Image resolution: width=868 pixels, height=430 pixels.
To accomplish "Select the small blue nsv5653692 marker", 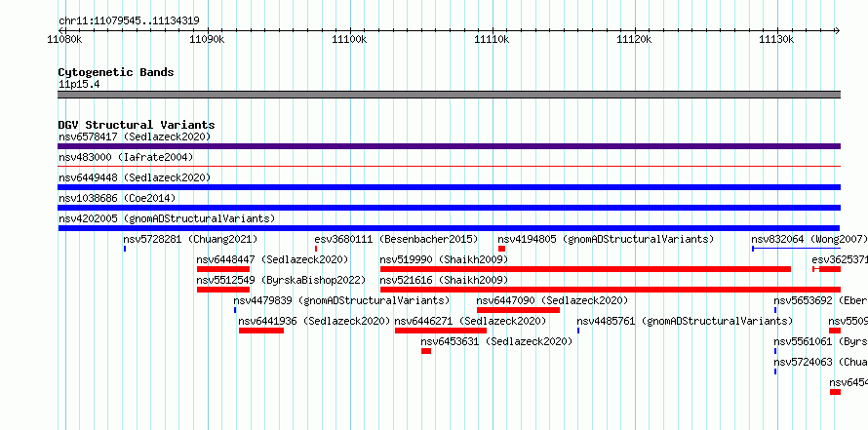I will tap(775, 310).
